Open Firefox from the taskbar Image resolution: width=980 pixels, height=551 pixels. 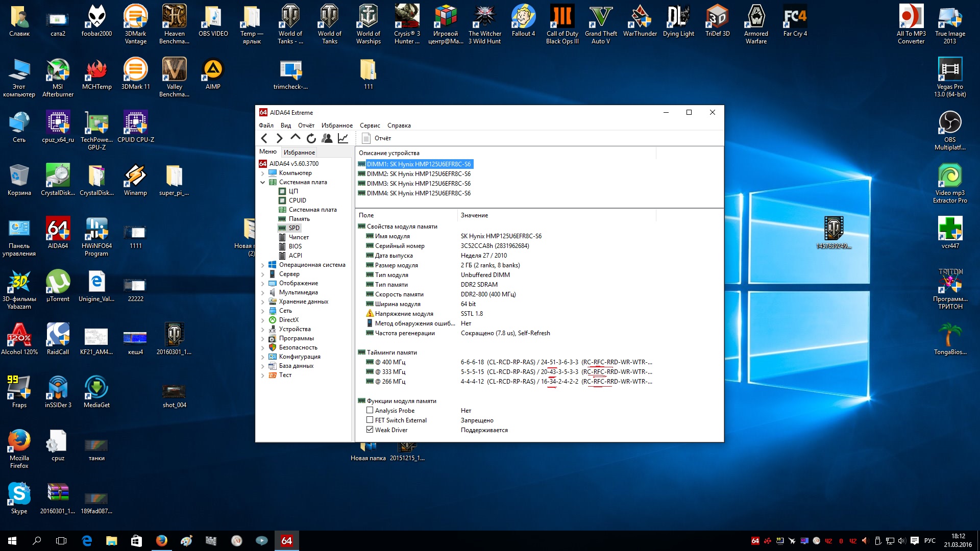click(x=161, y=541)
